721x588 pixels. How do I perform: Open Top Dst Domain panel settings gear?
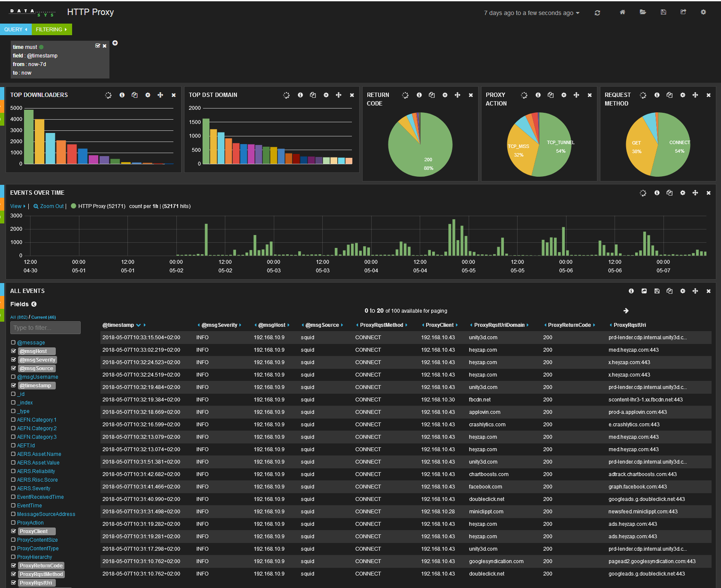click(x=326, y=95)
